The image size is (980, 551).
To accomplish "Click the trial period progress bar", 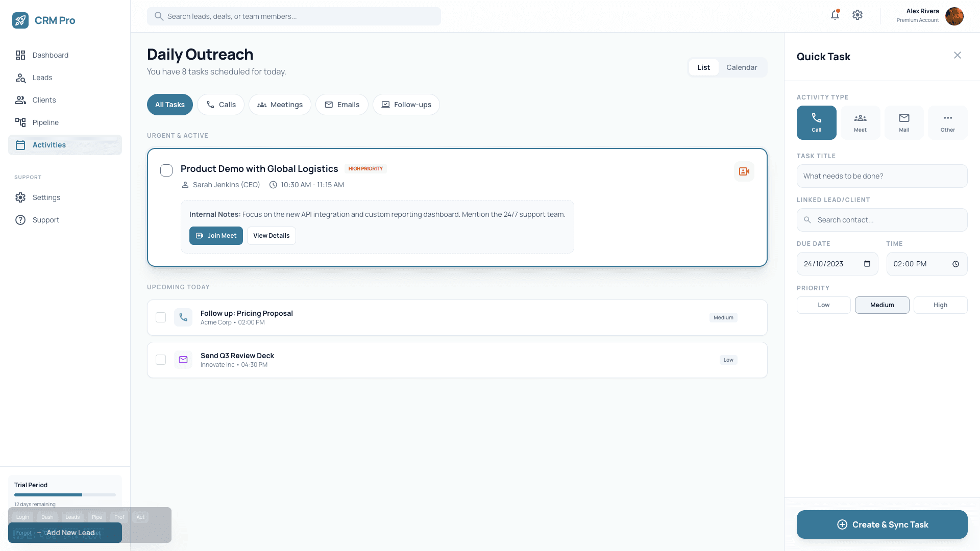I will (65, 494).
